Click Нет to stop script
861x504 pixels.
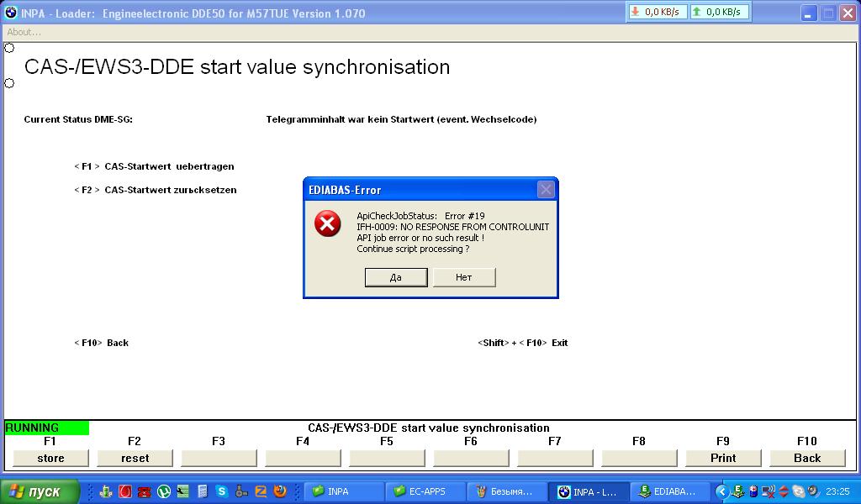coord(464,277)
